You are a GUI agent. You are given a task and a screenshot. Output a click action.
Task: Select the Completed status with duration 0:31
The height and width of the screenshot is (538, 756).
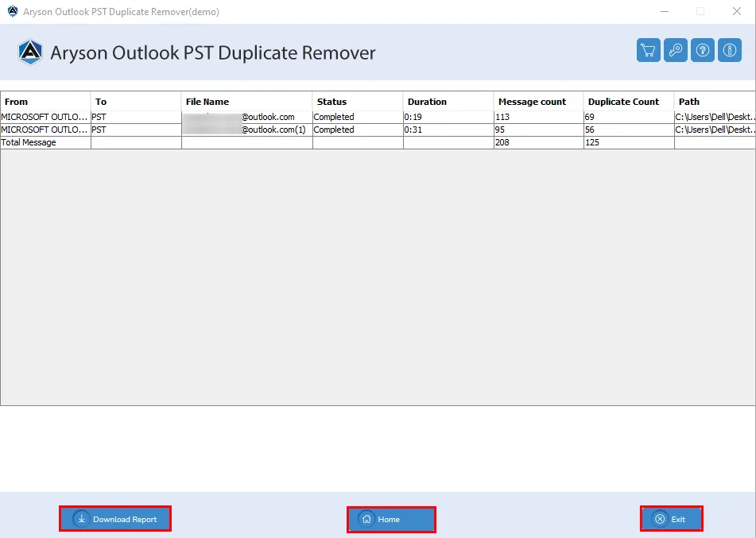pos(358,130)
